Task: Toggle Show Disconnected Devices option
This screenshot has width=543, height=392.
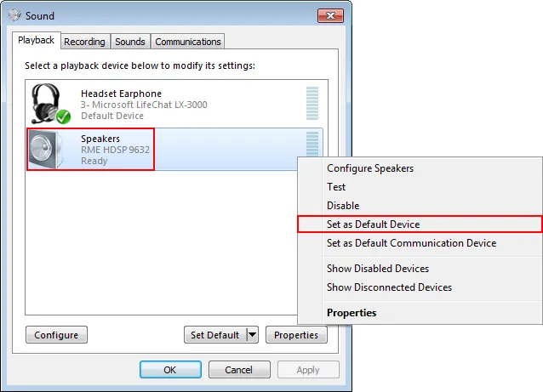Action: 389,287
